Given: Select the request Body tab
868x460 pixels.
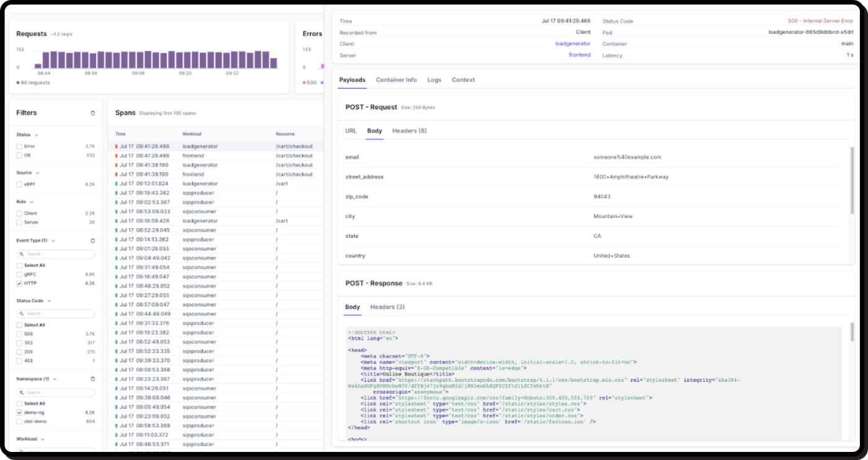Looking at the screenshot, I should pyautogui.click(x=374, y=131).
